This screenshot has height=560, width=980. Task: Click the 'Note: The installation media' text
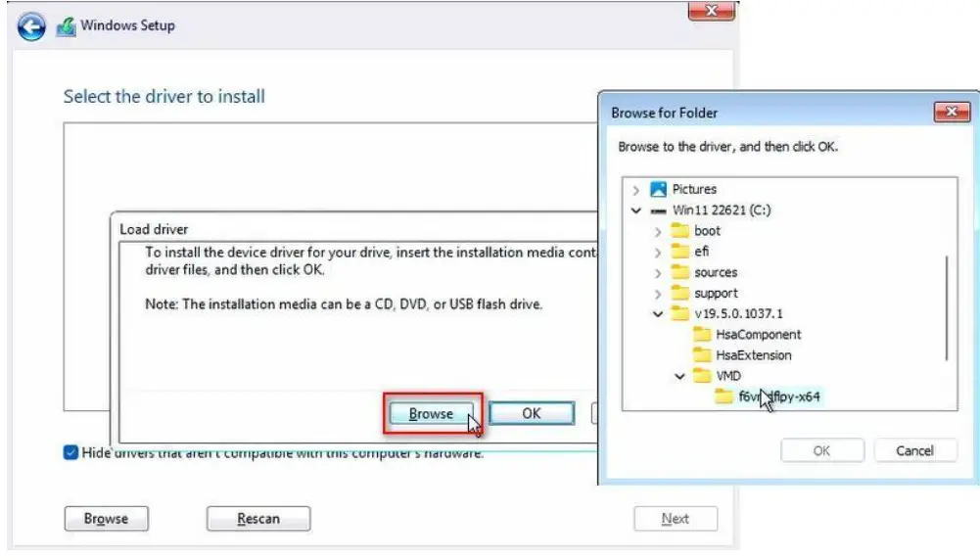tap(344, 304)
